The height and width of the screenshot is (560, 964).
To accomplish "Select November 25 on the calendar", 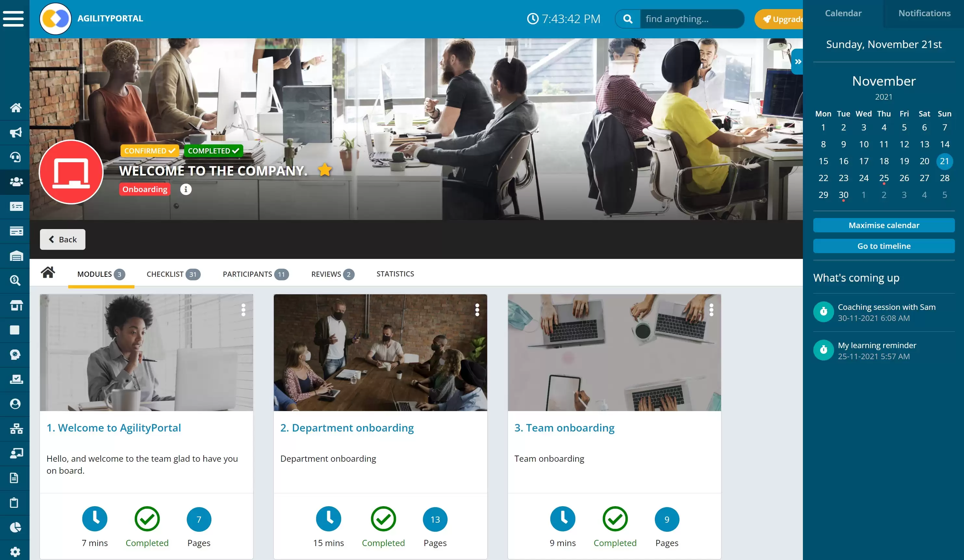I will tap(884, 178).
